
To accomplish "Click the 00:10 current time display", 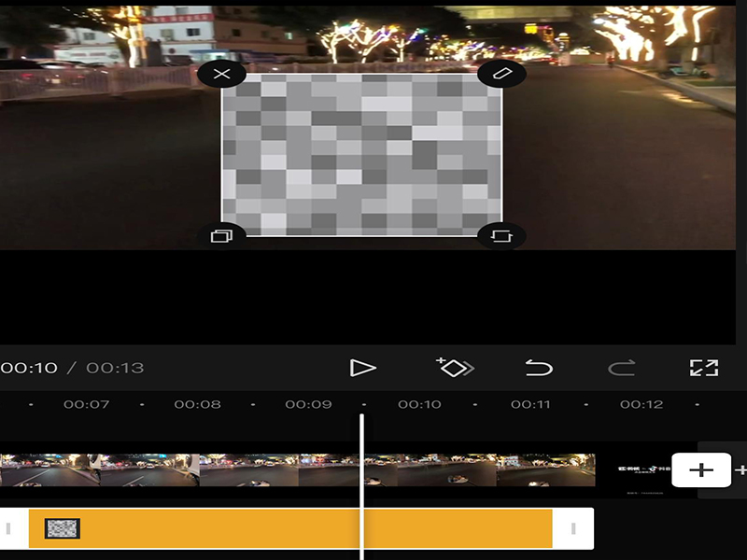I will click(x=29, y=368).
